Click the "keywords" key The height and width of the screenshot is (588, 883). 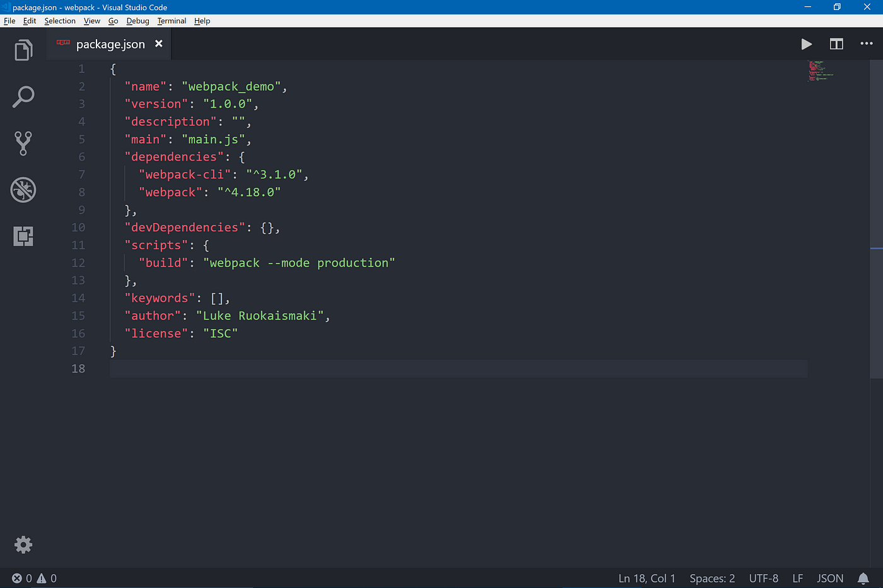tap(160, 298)
